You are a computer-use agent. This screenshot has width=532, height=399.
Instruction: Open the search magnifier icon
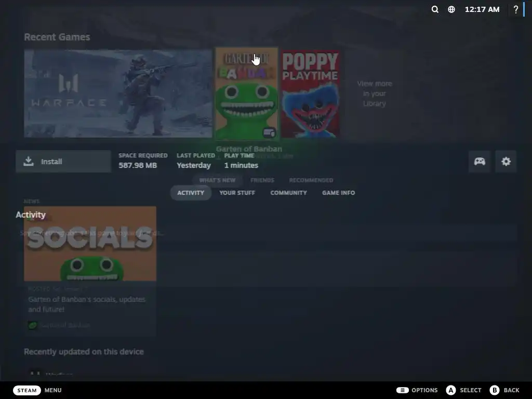pyautogui.click(x=435, y=9)
